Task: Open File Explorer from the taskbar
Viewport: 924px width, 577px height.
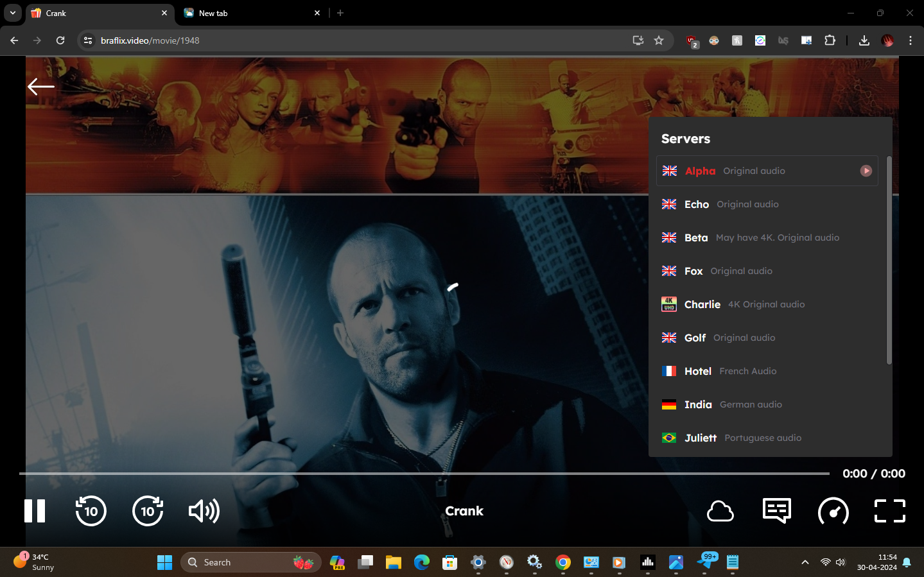Action: [x=394, y=562]
